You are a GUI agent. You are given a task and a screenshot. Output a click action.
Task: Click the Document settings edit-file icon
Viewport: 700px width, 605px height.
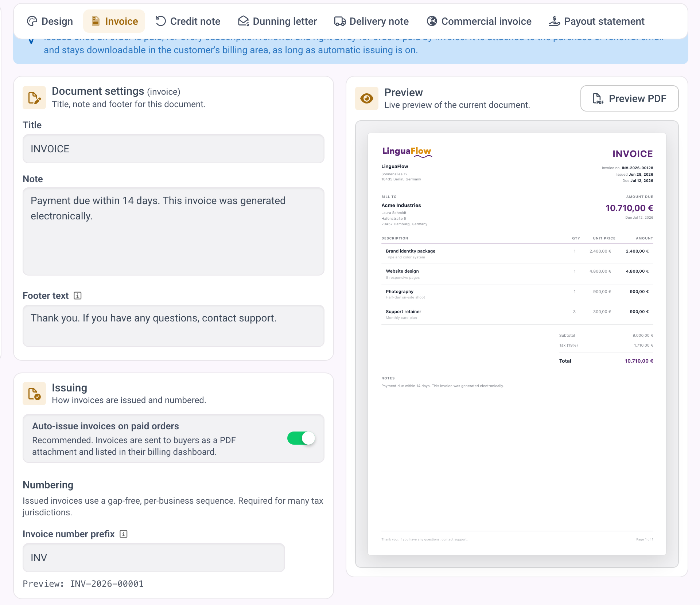click(x=34, y=98)
